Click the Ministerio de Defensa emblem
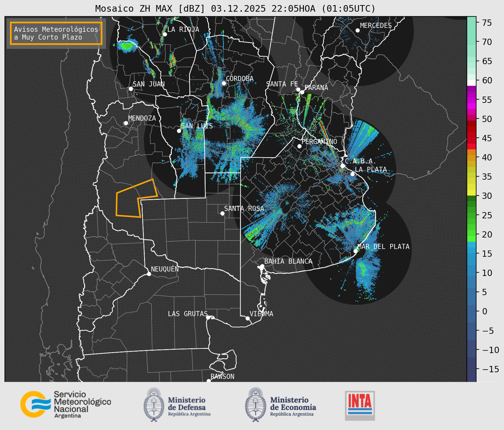Image resolution: width=504 pixels, height=430 pixels. (154, 405)
